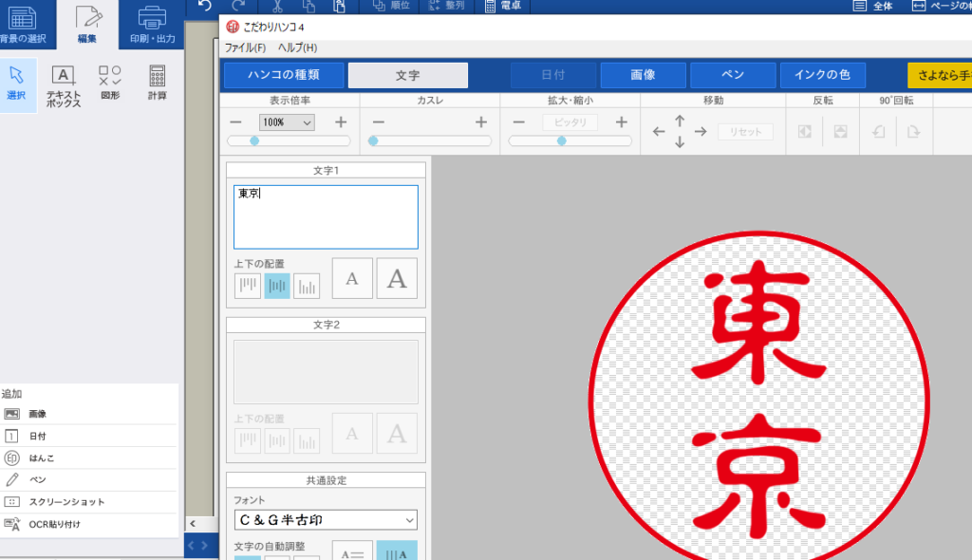
Task: Select bottom alignment for 文字1 上下の配置
Action: pyautogui.click(x=307, y=285)
